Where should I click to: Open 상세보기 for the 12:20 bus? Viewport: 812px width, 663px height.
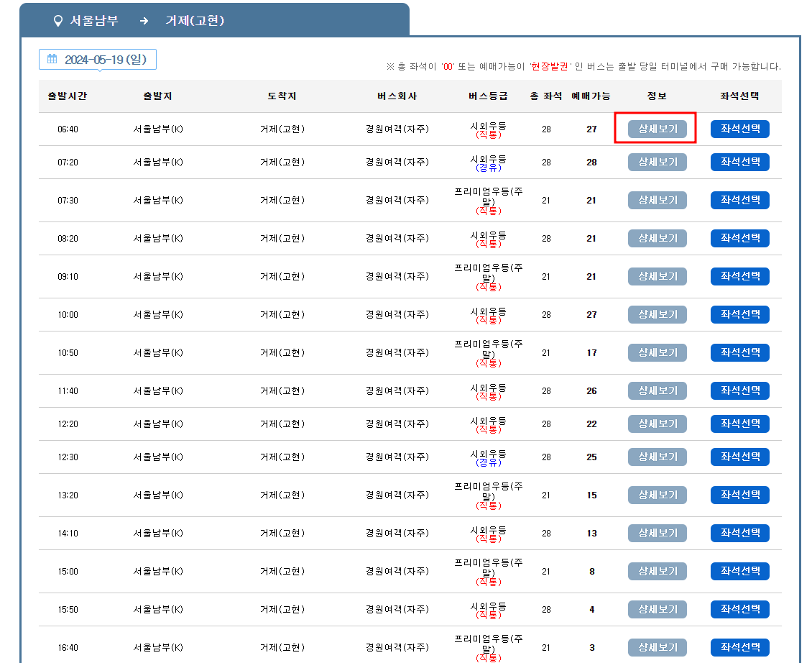[x=658, y=424]
